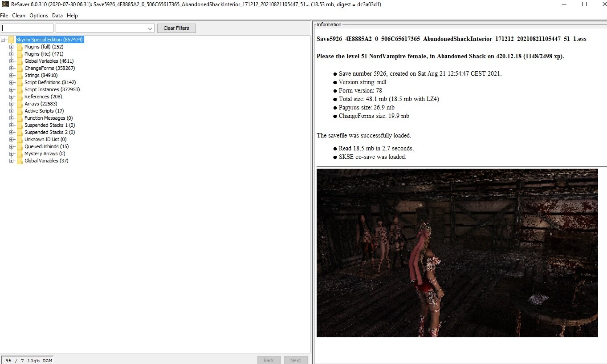Select the ChangeForms (358267) tree label
The image size is (607, 364).
[49, 68]
